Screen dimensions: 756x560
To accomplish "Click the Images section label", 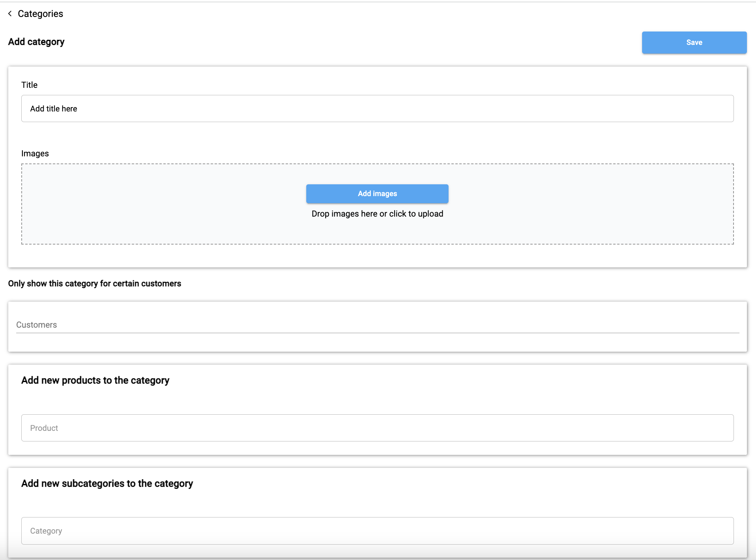I will click(35, 154).
